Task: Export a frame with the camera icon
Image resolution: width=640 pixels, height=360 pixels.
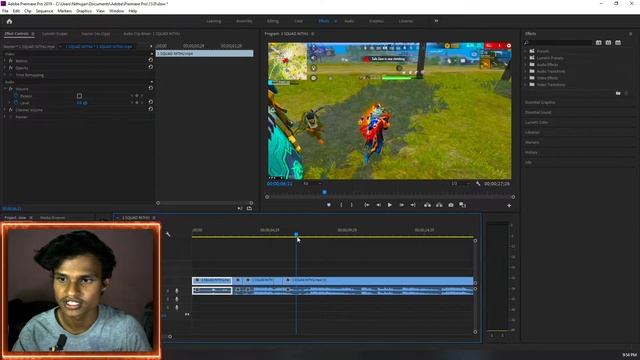Action: coord(451,205)
